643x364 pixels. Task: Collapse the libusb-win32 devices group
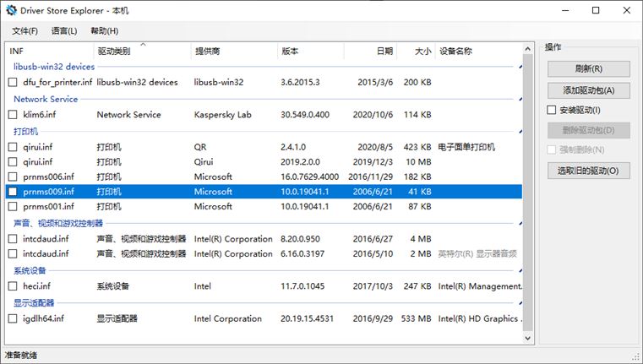[x=520, y=67]
